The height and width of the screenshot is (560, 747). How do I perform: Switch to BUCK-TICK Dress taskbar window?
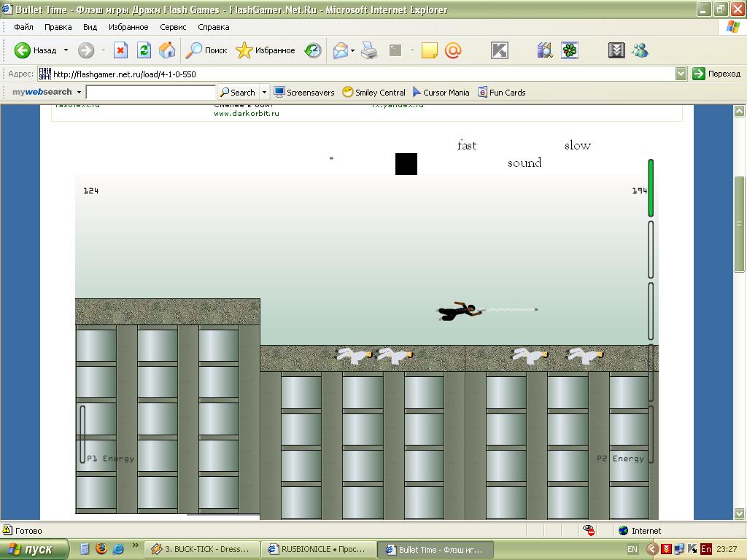tap(202, 549)
